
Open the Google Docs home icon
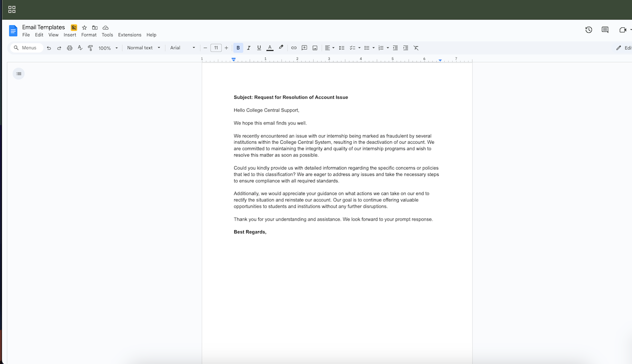[x=13, y=31]
